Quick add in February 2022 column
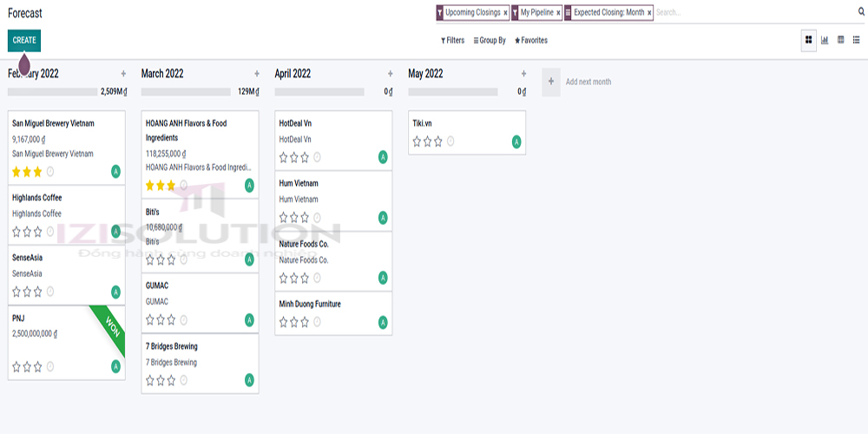Image resolution: width=868 pixels, height=434 pixels. click(123, 74)
